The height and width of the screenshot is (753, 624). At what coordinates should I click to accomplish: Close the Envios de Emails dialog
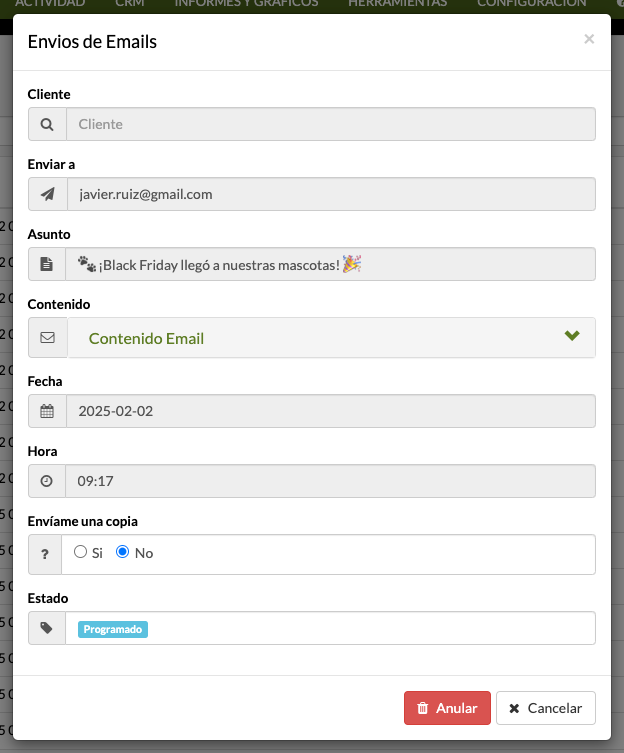tap(589, 39)
